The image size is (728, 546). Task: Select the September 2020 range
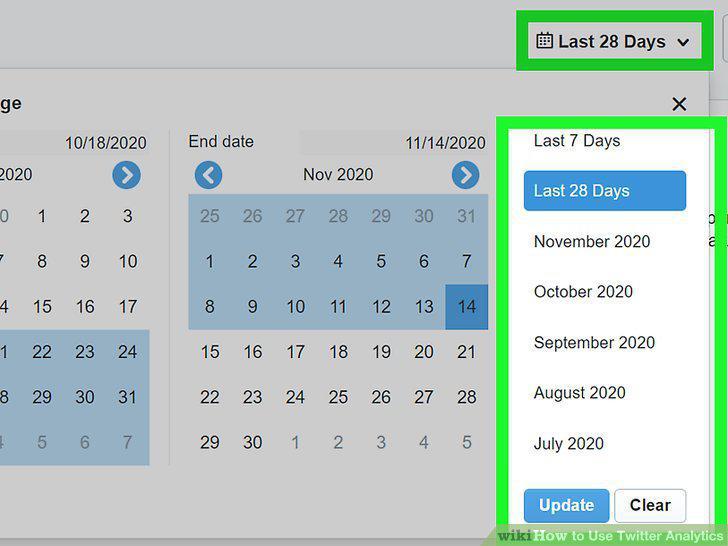(x=594, y=343)
